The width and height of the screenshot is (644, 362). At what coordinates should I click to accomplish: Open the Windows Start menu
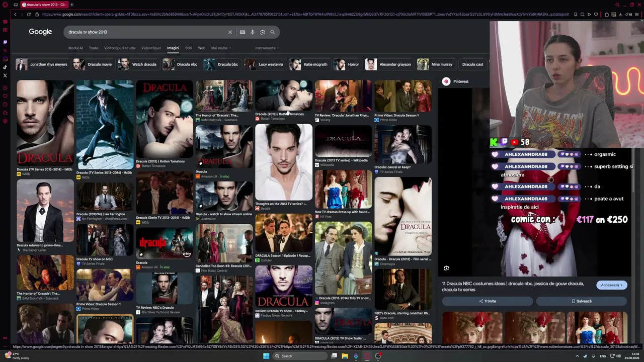(266, 356)
